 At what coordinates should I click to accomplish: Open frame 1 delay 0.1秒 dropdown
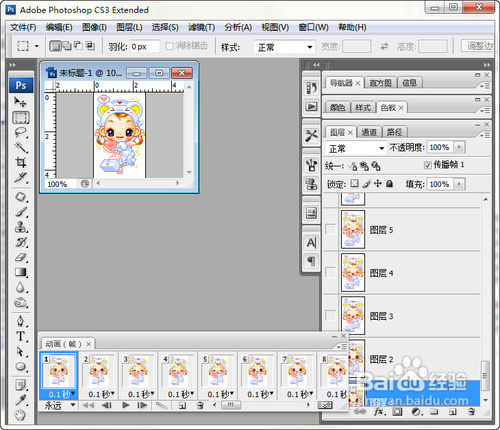pyautogui.click(x=61, y=394)
